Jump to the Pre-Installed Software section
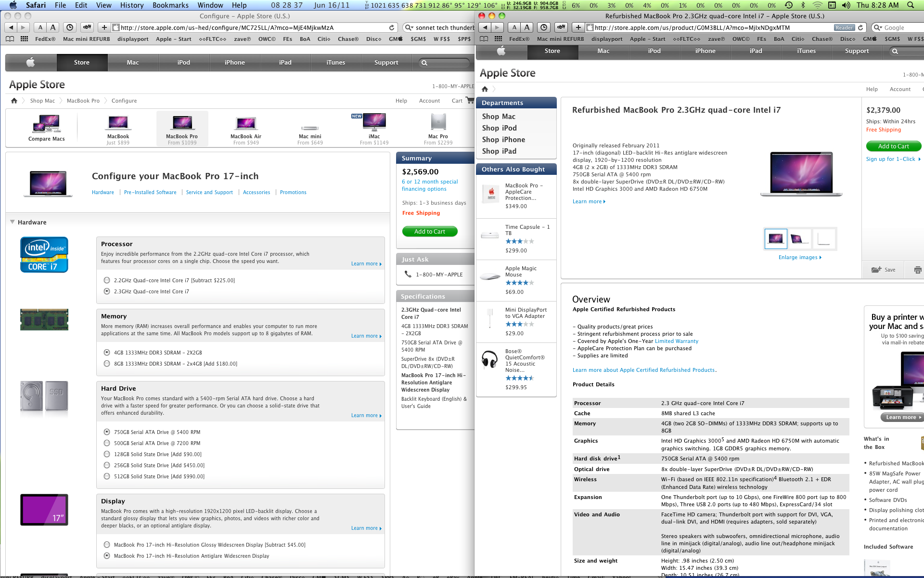 pos(150,192)
